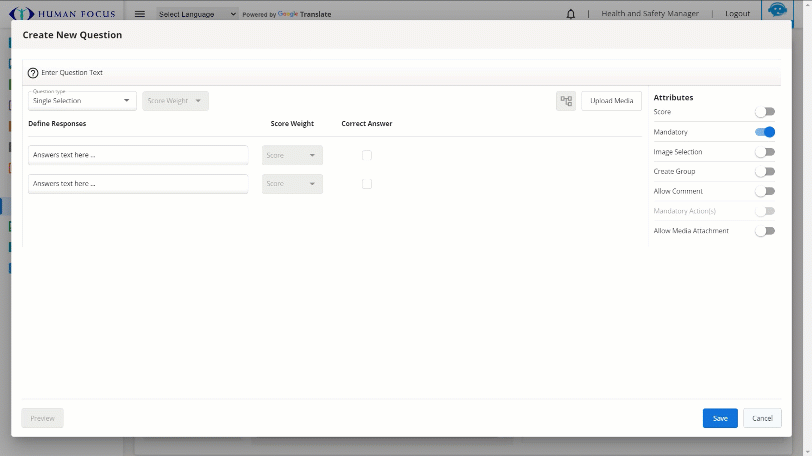Turn off the Mandatory toggle
The image size is (812, 456).
point(764,132)
